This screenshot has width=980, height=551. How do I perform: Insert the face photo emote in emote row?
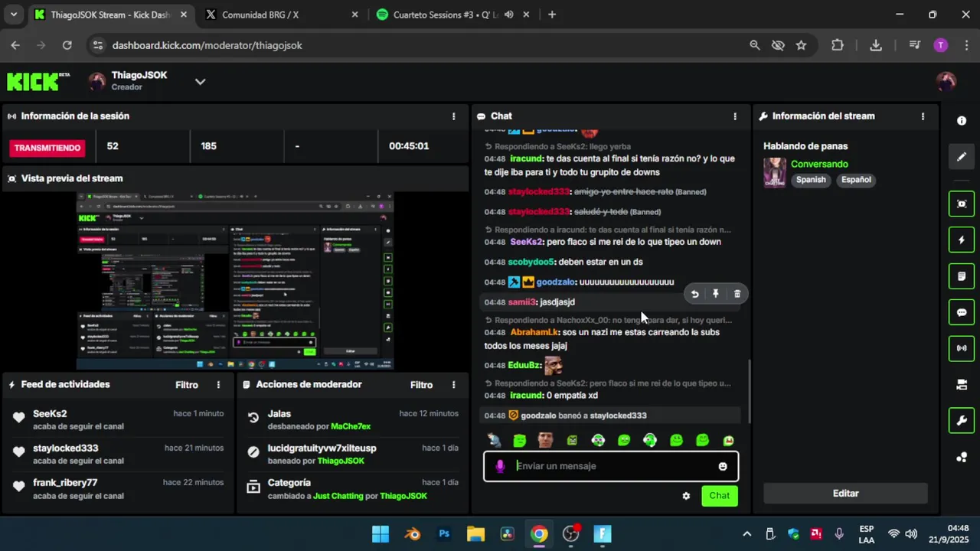tap(546, 440)
